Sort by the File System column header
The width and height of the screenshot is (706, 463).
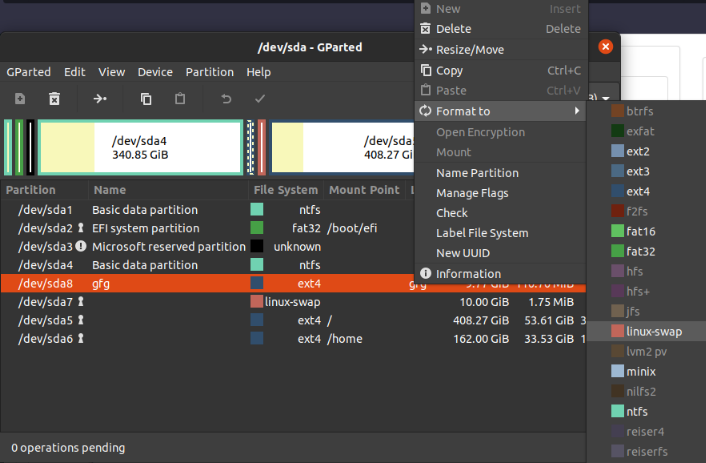(x=286, y=190)
